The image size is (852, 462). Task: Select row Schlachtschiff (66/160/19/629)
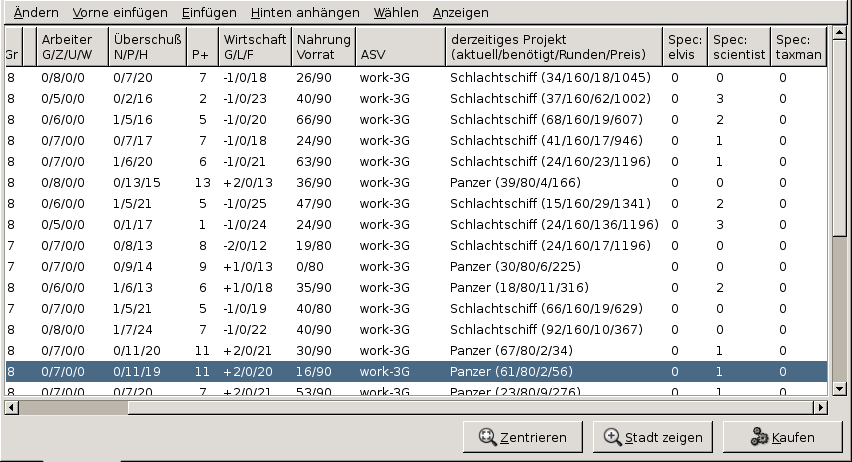(416, 309)
